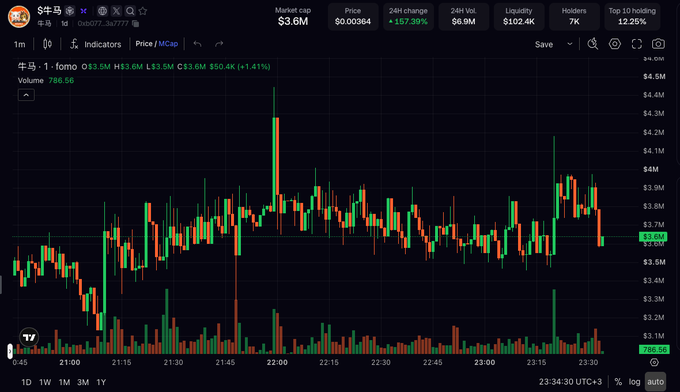Select the 1W time range
Screen dimensions: 680x392
coord(45,382)
